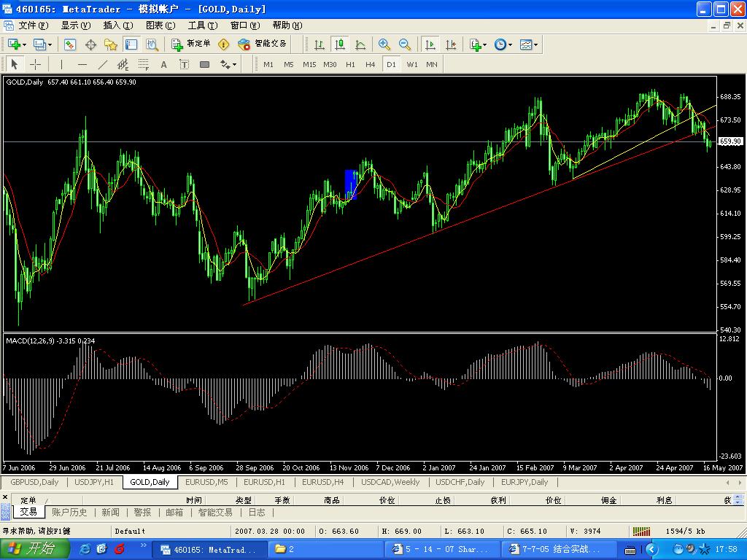Expand the new chart dropdown arrow
Image resolution: width=747 pixels, height=560 pixels.
point(24,44)
